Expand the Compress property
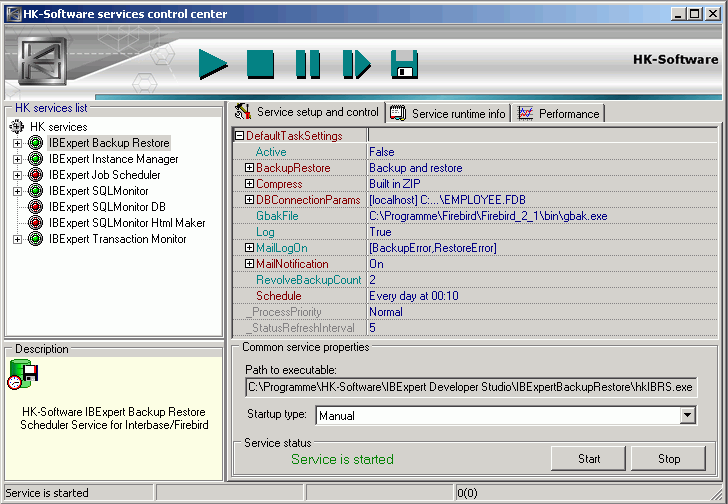The width and height of the screenshot is (728, 504). (249, 184)
